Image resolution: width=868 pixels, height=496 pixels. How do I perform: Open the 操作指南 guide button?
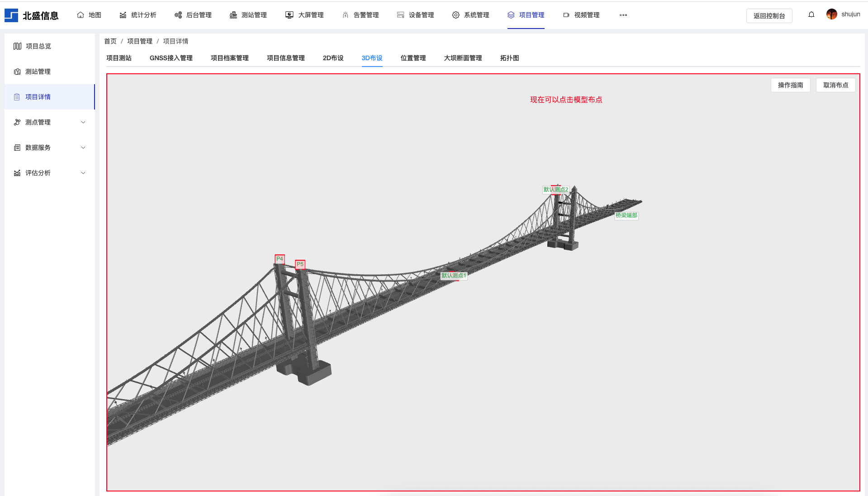790,85
